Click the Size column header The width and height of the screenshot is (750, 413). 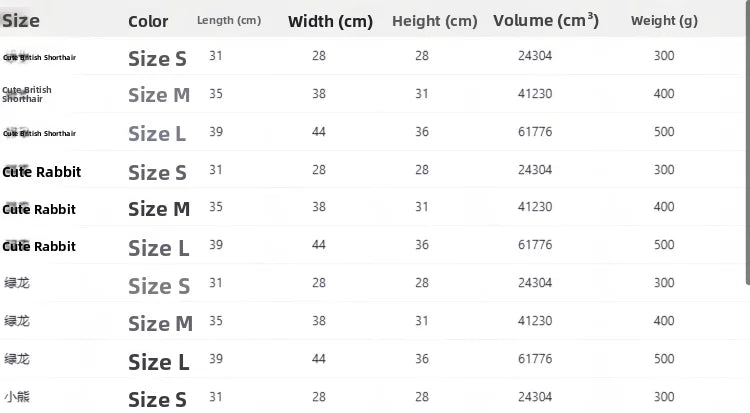[21, 21]
